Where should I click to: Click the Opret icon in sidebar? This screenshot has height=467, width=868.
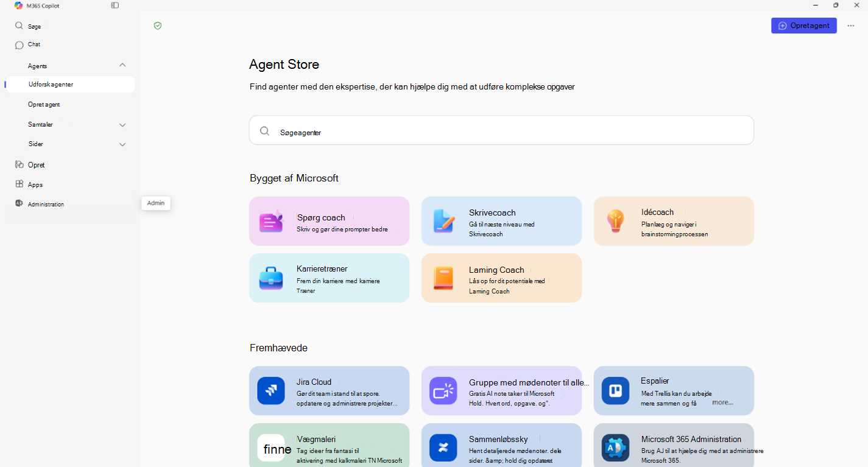[19, 164]
